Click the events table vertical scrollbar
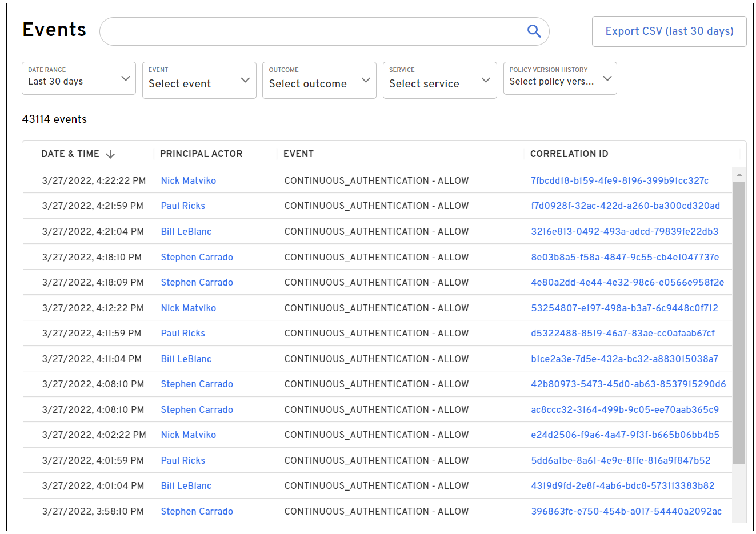Viewport: 756px width, 534px height. coord(739,323)
